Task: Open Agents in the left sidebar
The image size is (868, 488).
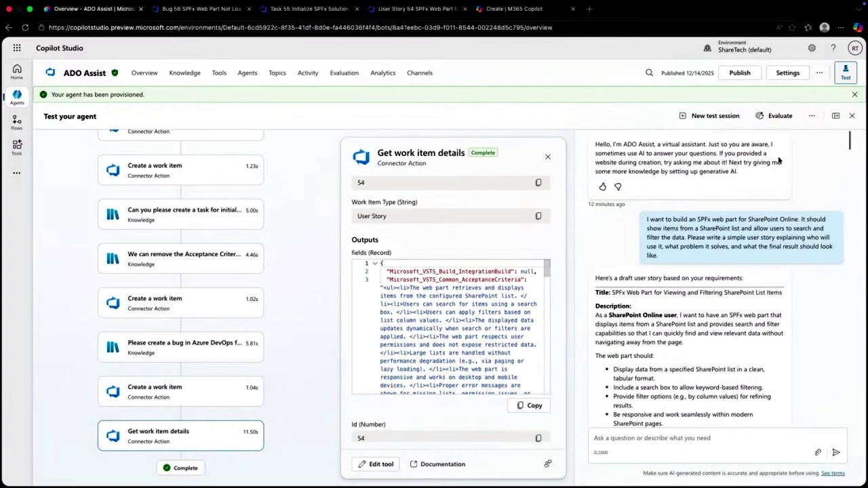Action: tap(17, 98)
